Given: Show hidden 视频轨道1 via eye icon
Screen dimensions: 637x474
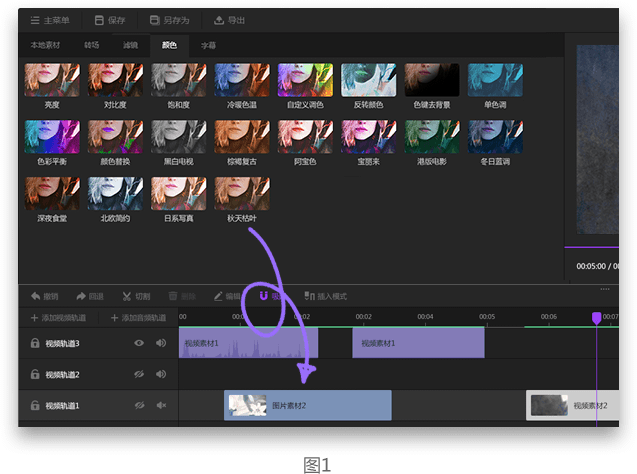Looking at the screenshot, I should tap(139, 405).
